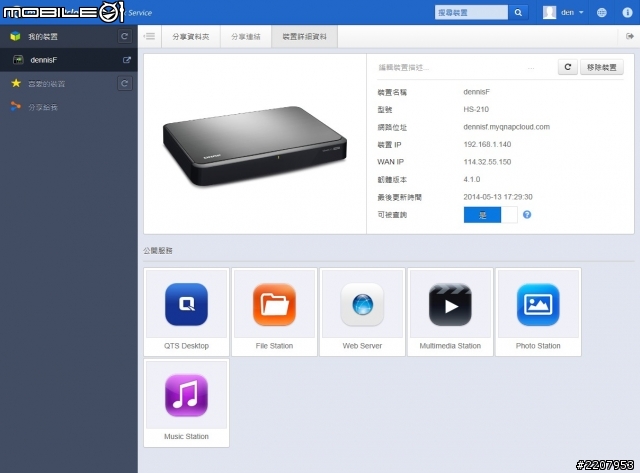Refresh the favorite devices list
Screen dimensions: 640x473
coord(124,84)
